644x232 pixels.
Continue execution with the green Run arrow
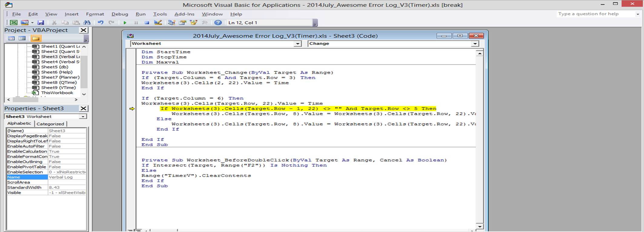point(125,22)
